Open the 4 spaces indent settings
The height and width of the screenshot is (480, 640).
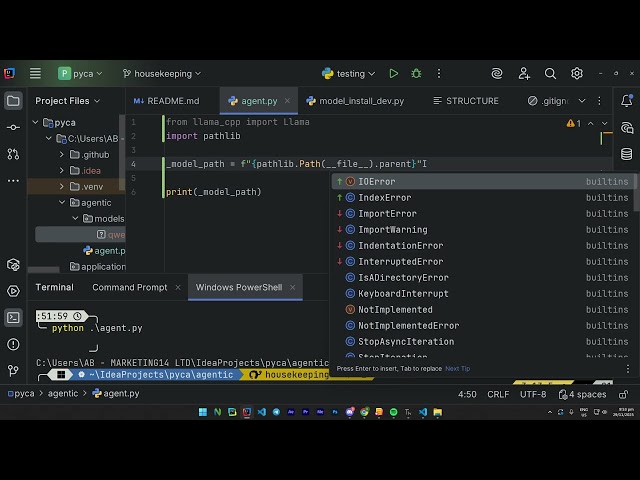582,394
